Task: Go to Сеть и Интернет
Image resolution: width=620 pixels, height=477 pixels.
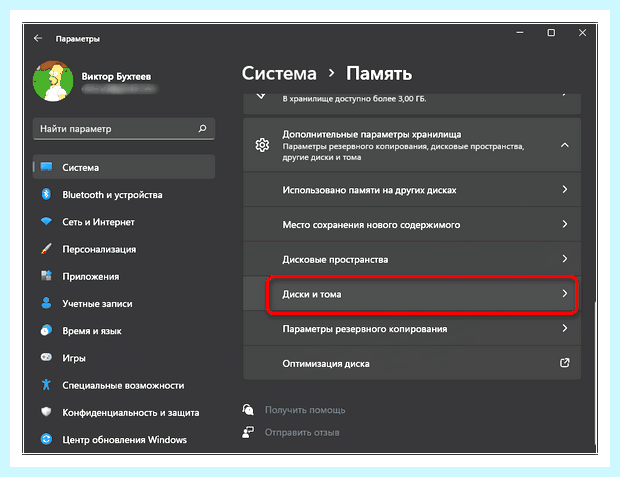Action: point(98,222)
